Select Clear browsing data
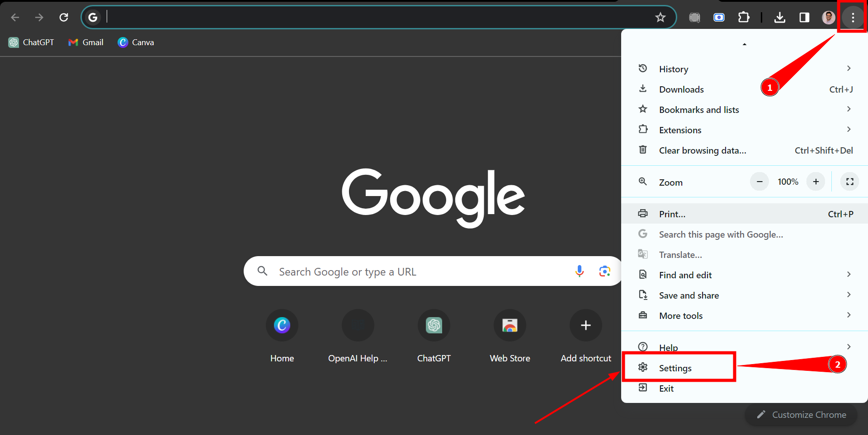Screen dimensions: 868x435 (x=702, y=150)
